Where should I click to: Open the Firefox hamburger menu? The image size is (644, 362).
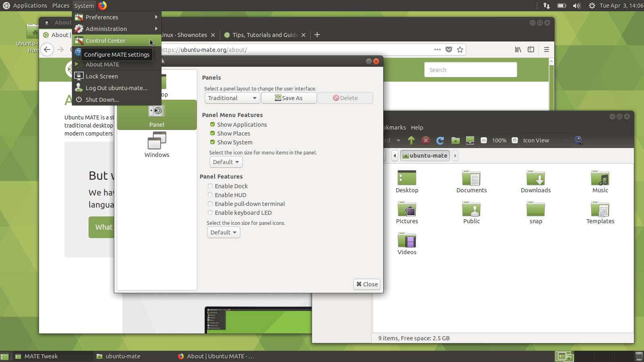coord(546,49)
